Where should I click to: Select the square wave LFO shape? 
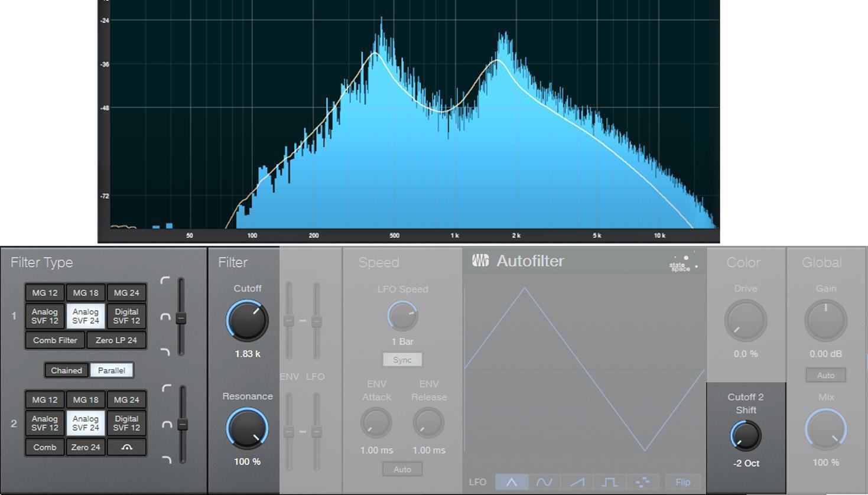coord(609,482)
